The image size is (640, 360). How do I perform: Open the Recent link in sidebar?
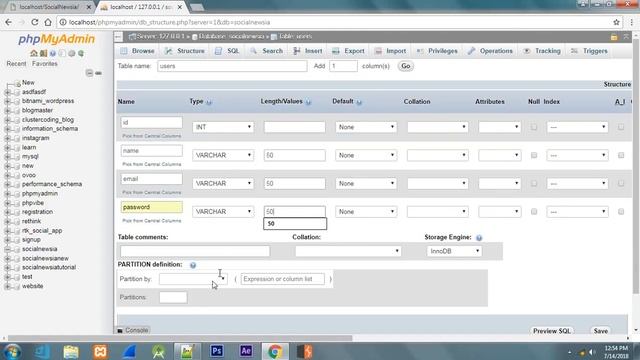pyautogui.click(x=16, y=64)
